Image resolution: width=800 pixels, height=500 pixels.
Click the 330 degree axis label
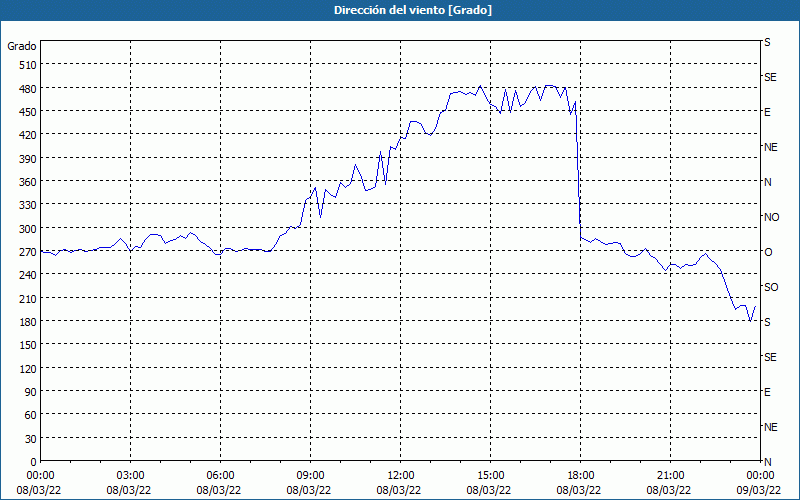[x=28, y=205]
